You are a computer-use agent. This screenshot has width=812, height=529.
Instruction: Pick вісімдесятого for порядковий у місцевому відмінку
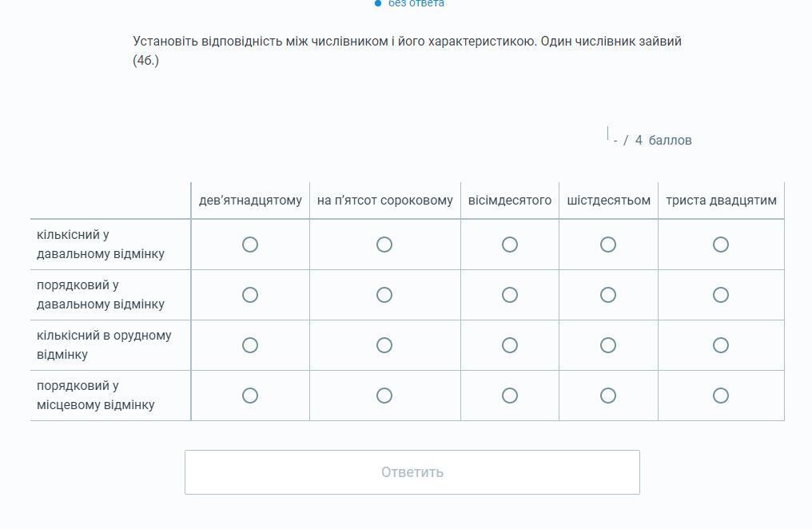510,396
